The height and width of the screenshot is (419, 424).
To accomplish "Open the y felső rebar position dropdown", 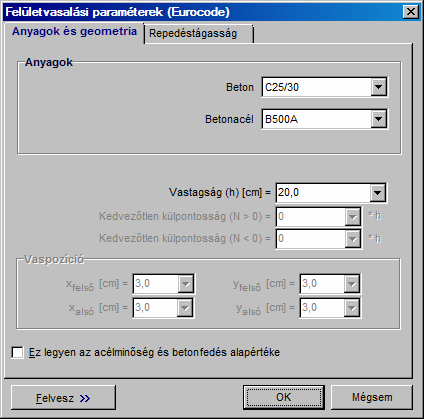I will tap(352, 284).
